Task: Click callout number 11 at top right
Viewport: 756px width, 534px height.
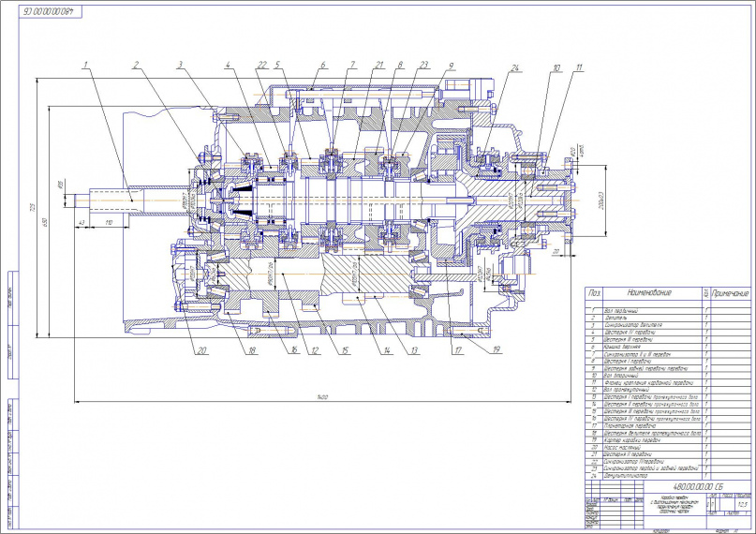Action: tap(580, 68)
